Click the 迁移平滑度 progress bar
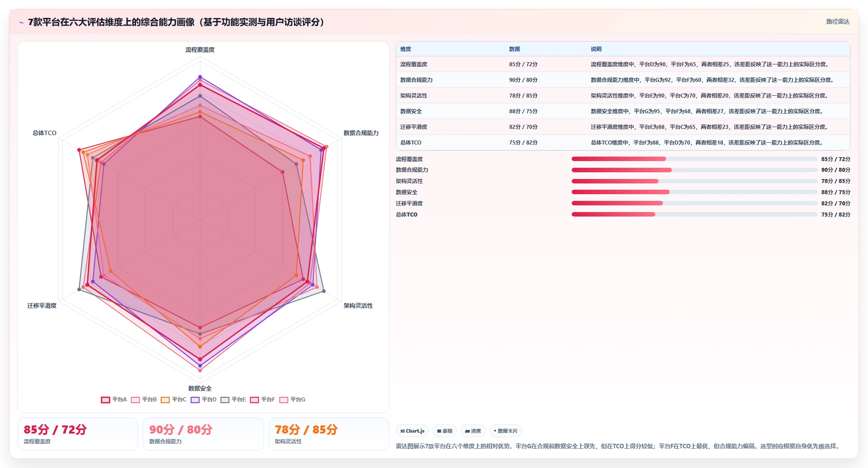This screenshot has width=868, height=468. pyautogui.click(x=694, y=203)
